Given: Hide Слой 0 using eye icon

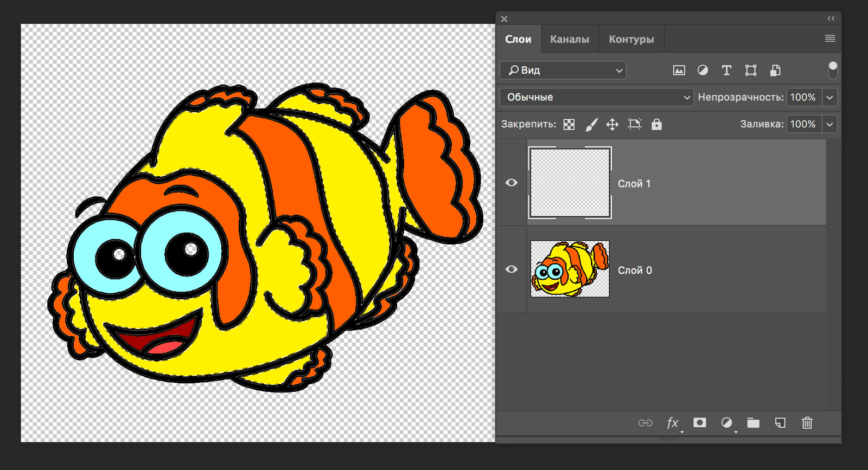Looking at the screenshot, I should click(x=511, y=269).
